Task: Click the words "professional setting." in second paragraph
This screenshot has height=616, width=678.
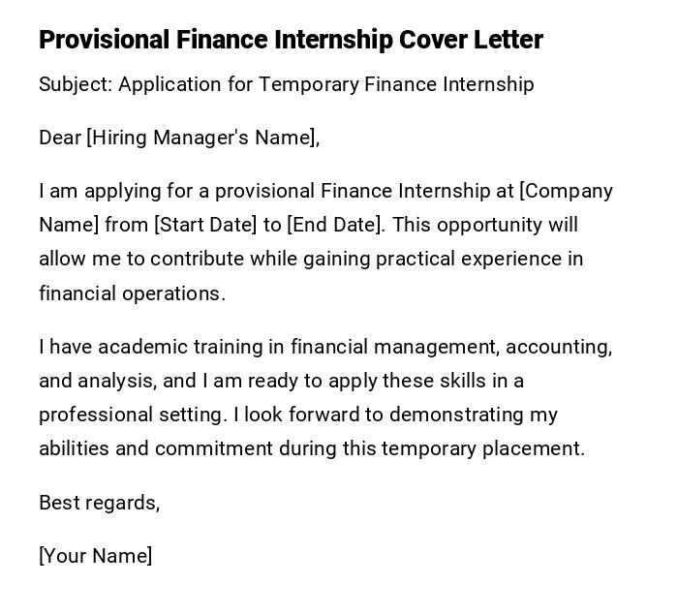Action: pos(133,415)
